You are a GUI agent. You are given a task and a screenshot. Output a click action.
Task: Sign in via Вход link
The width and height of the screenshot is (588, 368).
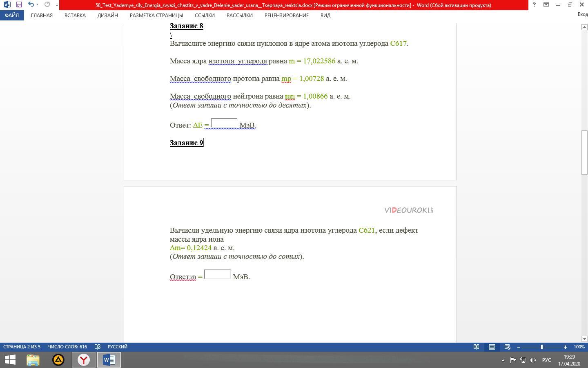(x=583, y=15)
